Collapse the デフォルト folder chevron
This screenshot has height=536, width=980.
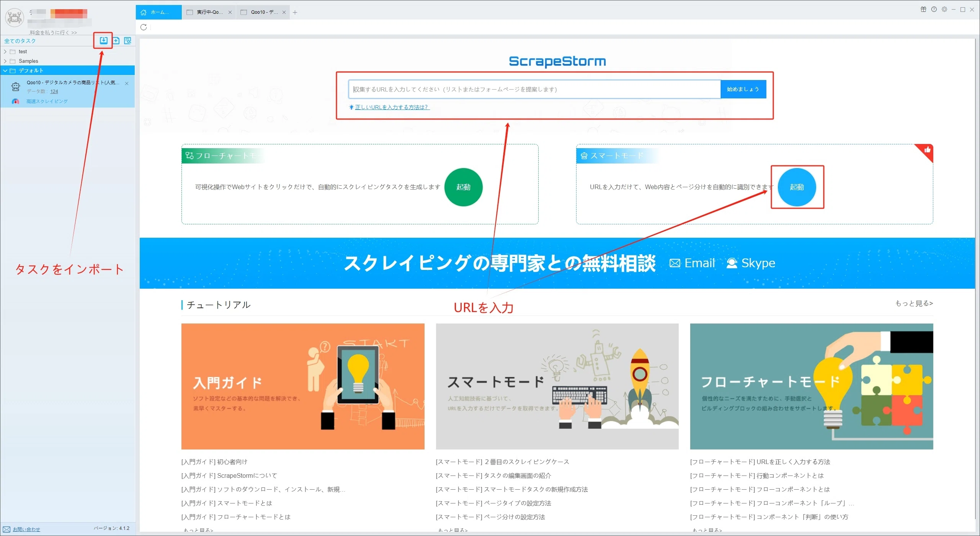tap(5, 71)
